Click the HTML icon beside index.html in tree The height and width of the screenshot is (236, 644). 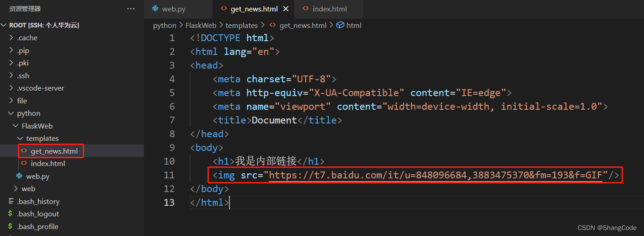tap(24, 163)
